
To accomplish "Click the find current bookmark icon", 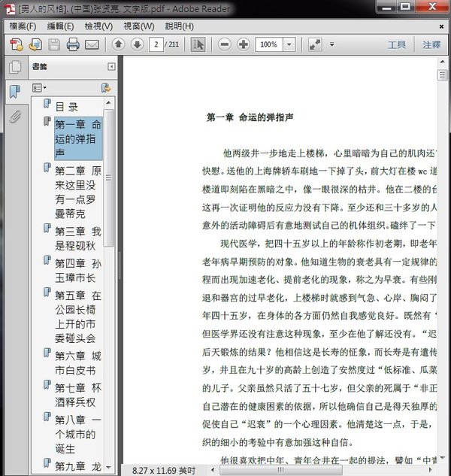I will [106, 88].
